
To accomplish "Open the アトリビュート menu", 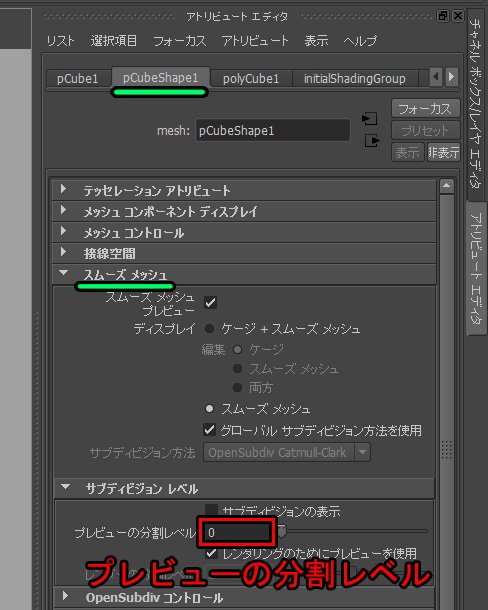I will tap(255, 40).
